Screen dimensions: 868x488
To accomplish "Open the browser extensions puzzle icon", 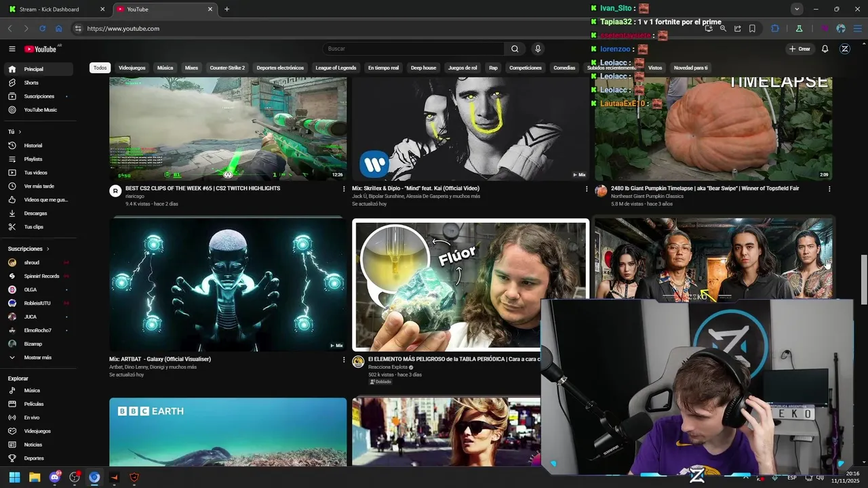I will click(x=775, y=28).
